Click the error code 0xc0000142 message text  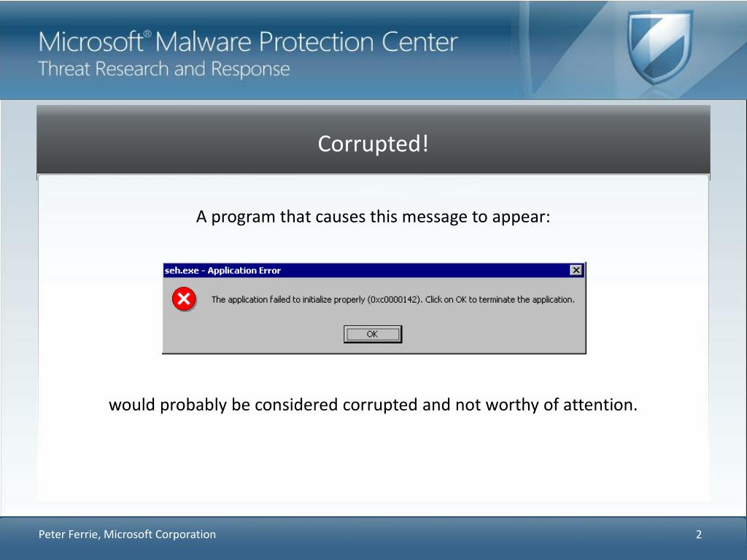tap(393, 300)
